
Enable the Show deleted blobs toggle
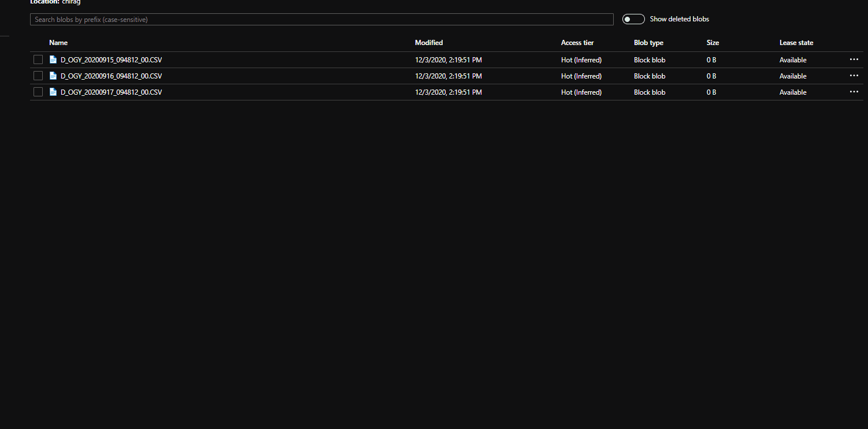(633, 18)
